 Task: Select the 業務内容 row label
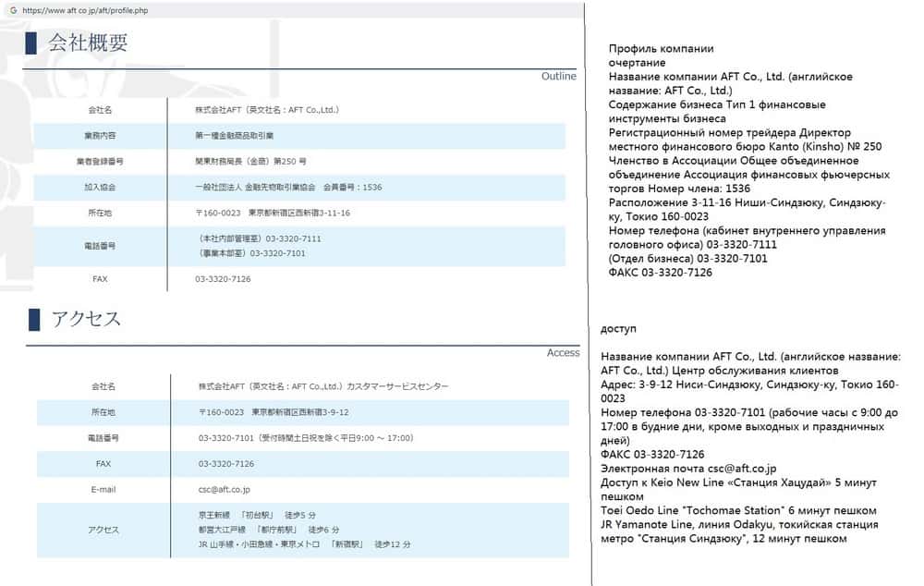[100, 136]
